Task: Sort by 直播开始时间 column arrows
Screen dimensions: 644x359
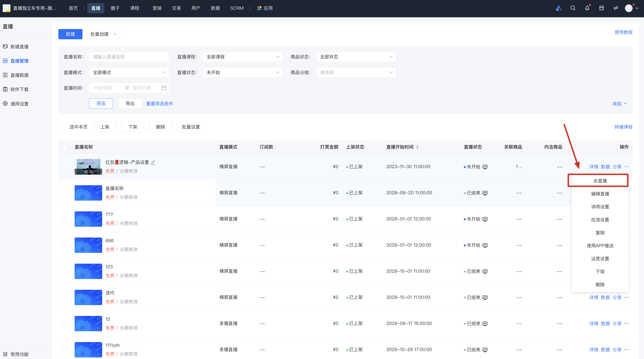Action: point(417,147)
